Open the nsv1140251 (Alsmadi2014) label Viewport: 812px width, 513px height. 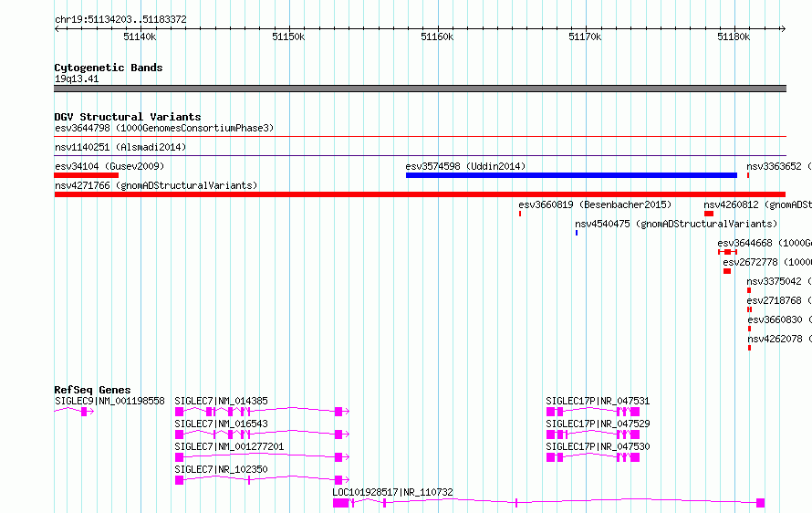click(x=120, y=147)
